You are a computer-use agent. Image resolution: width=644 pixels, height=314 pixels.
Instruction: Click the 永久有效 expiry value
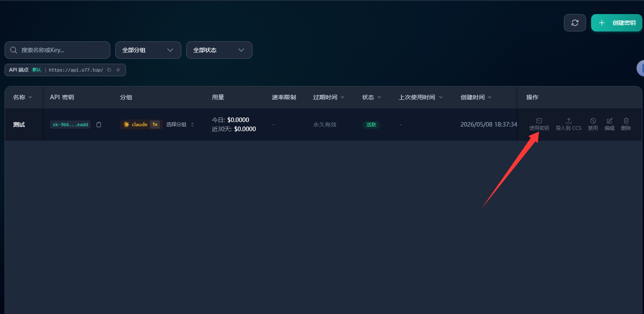pyautogui.click(x=325, y=125)
